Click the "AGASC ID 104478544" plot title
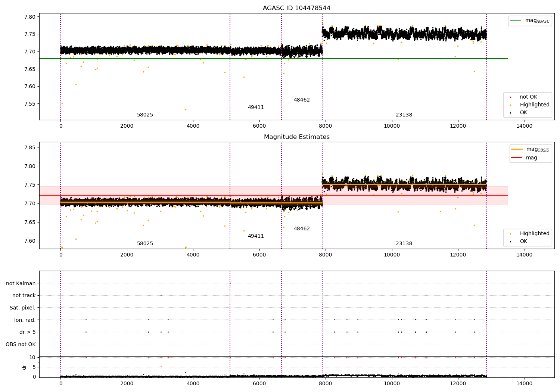The width and height of the screenshot is (560, 392). click(296, 8)
